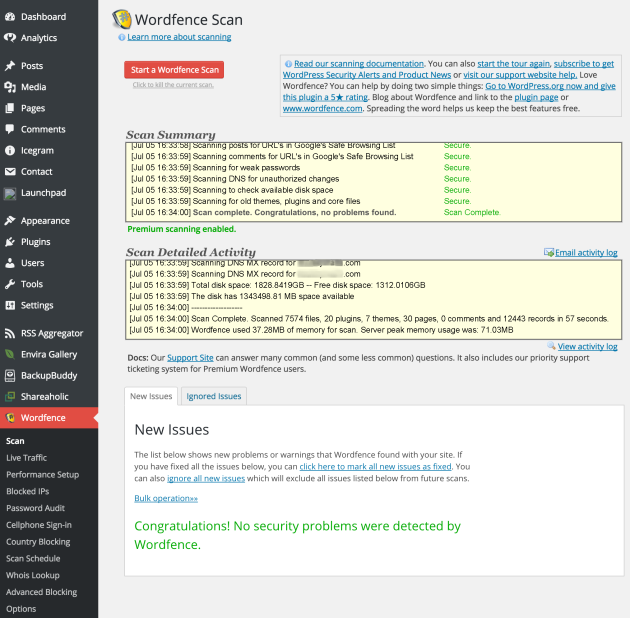Select the New Issues tab

pos(151,396)
